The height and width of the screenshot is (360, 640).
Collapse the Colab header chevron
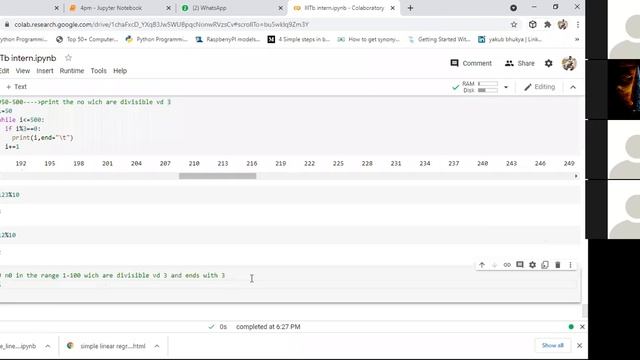point(573,87)
